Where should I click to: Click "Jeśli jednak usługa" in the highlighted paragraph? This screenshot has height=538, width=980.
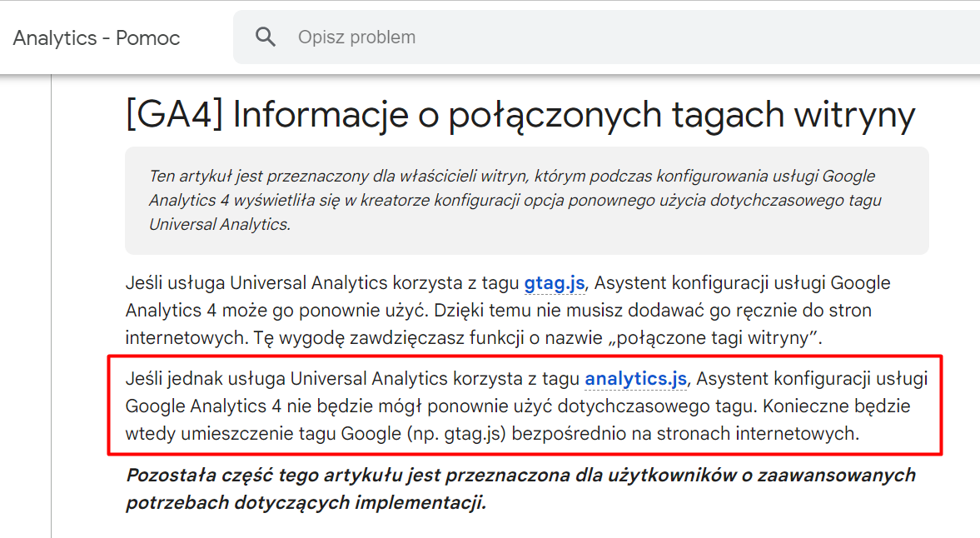[x=205, y=379]
